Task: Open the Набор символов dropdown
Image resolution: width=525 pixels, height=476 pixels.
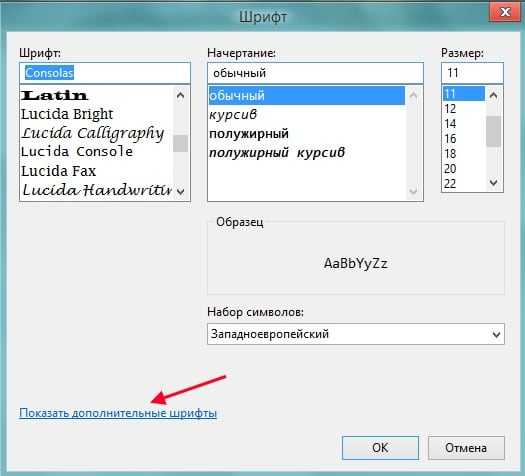Action: (x=356, y=334)
